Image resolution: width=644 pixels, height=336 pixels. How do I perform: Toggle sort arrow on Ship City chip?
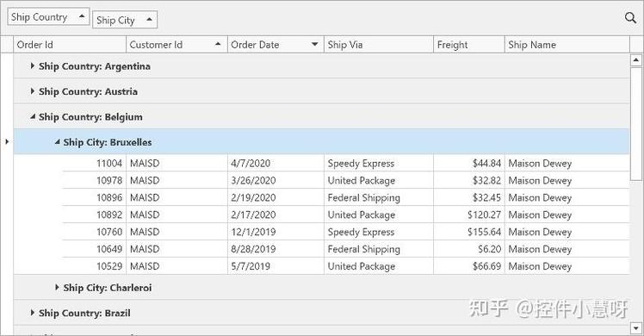(149, 19)
